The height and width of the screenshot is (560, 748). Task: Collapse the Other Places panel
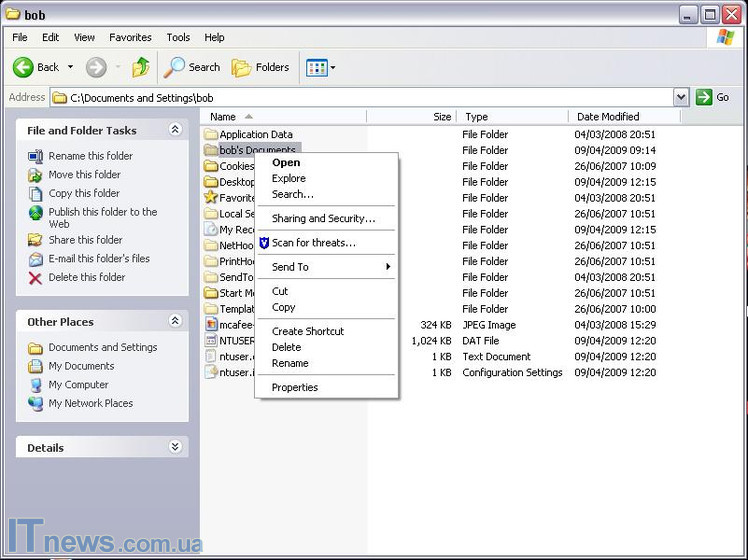click(x=175, y=322)
